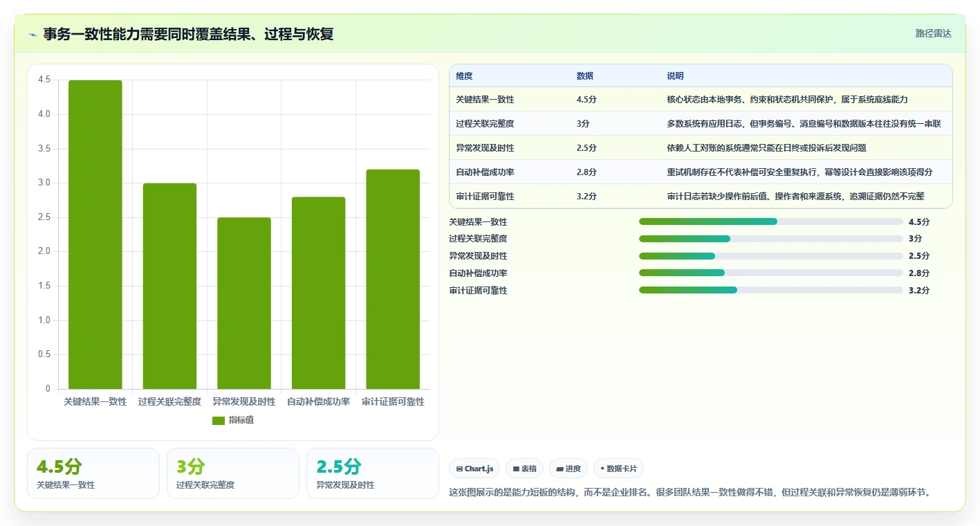Click the 3.2分 value in the table

(586, 197)
